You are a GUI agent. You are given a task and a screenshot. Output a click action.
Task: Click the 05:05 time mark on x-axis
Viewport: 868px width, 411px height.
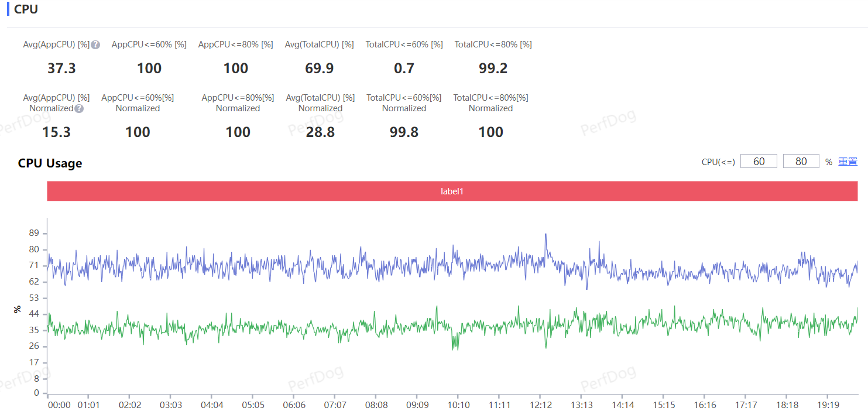coord(253,405)
